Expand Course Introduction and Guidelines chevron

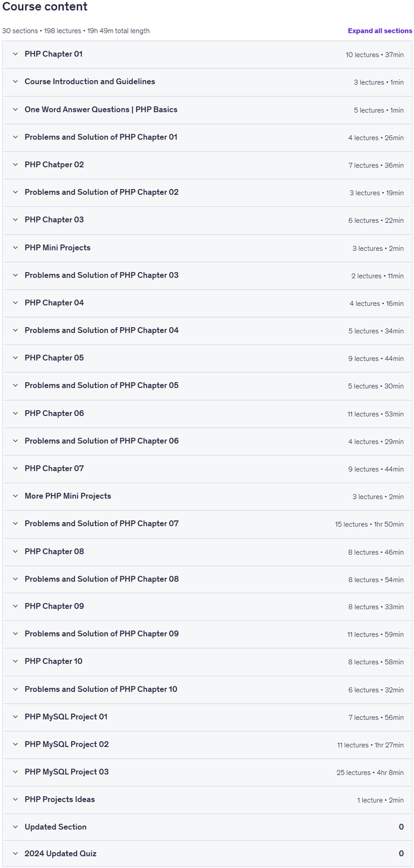(16, 82)
